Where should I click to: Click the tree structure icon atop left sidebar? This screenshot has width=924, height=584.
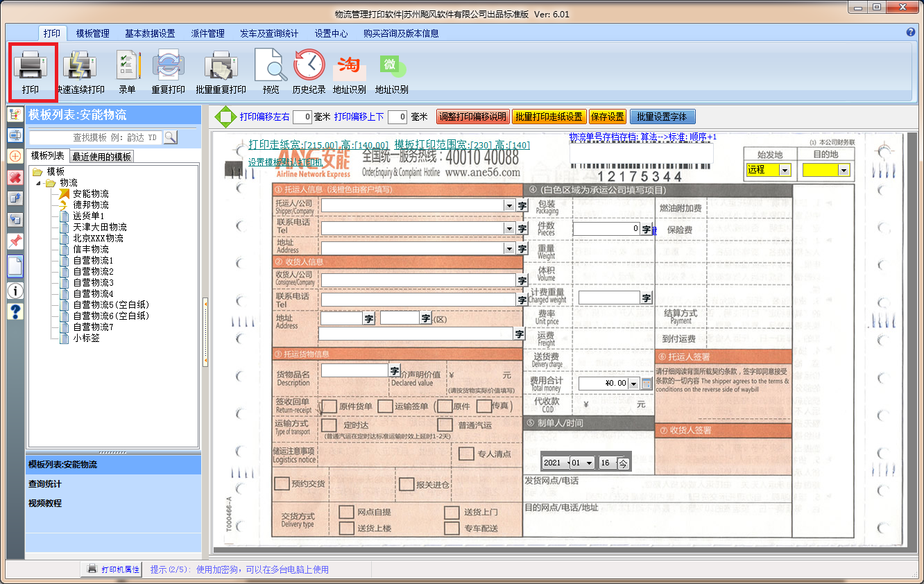[15, 114]
